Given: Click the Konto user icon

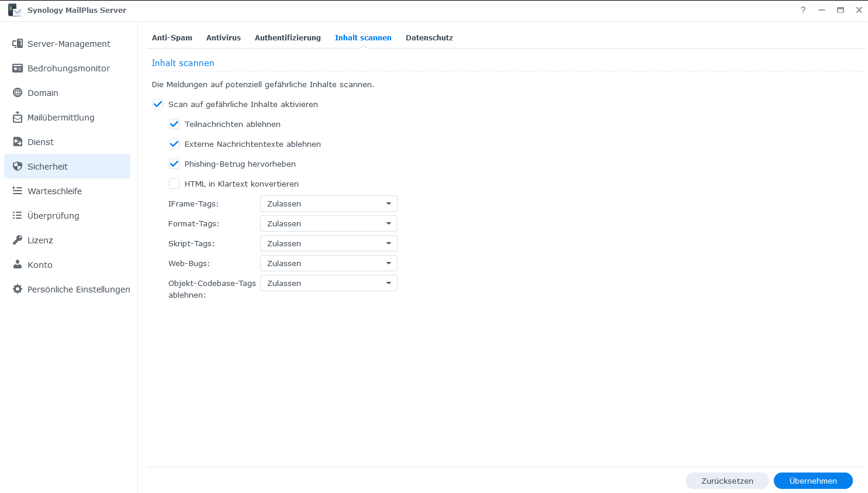Looking at the screenshot, I should point(18,265).
